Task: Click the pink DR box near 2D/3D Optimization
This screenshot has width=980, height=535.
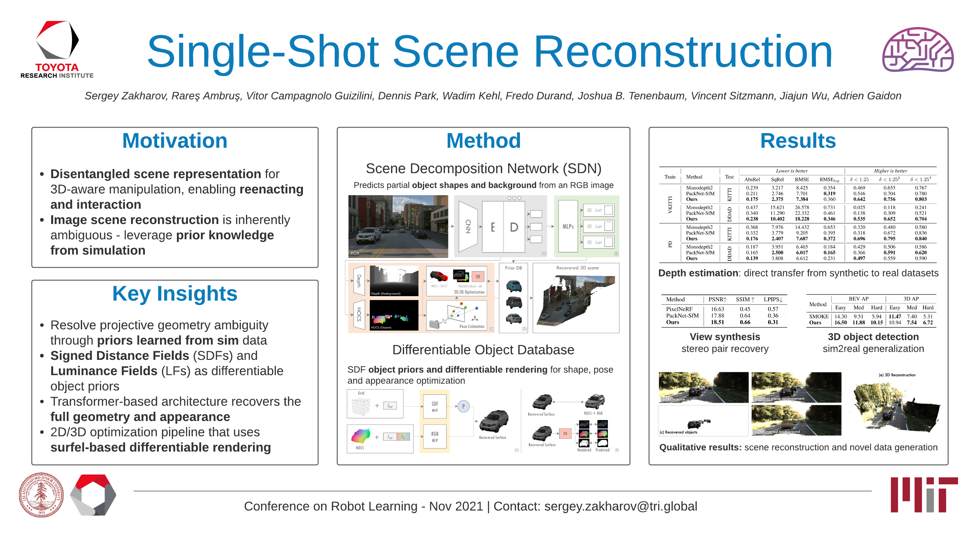Action: pos(478,277)
